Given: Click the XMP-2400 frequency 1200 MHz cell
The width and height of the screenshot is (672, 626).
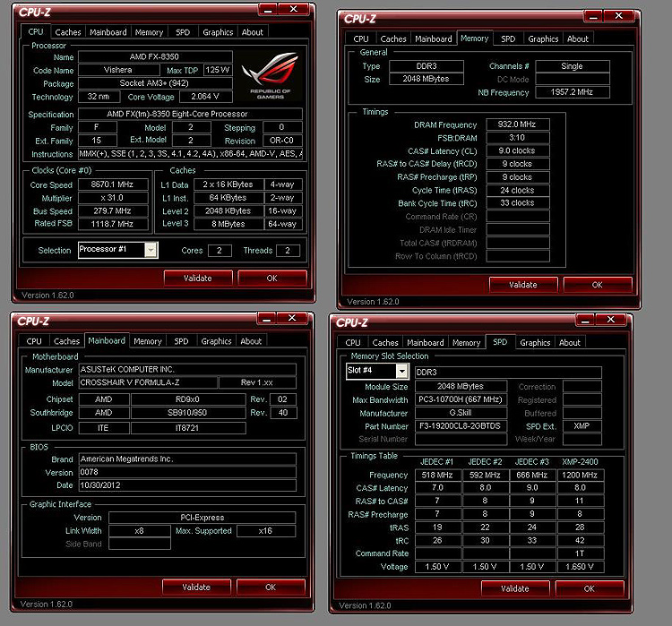Looking at the screenshot, I should coord(581,476).
